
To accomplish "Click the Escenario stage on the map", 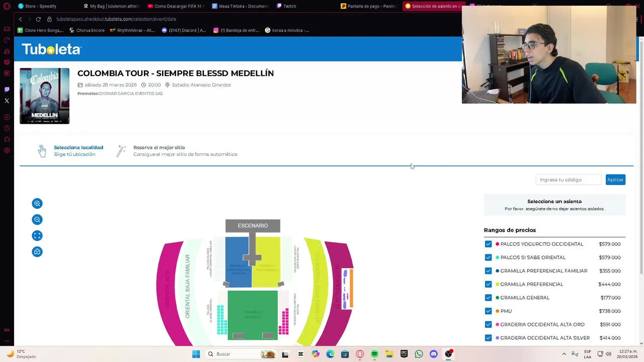I will (253, 226).
